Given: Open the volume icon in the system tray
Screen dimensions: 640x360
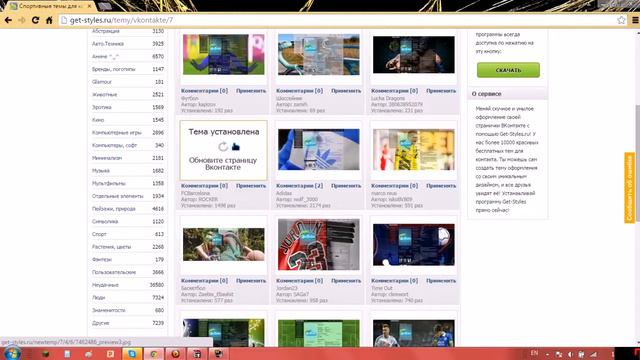Looking at the screenshot, I should click(570, 354).
